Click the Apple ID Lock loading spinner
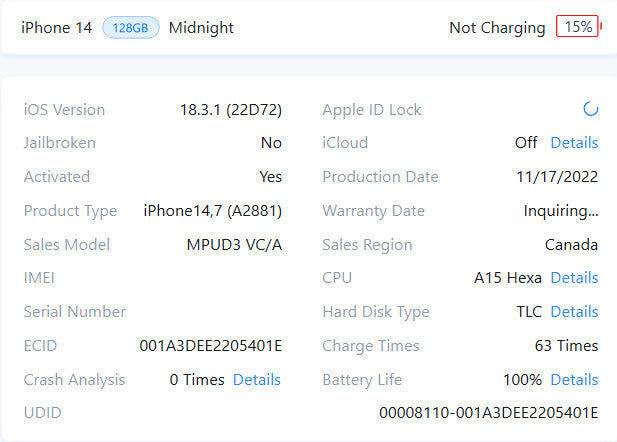Viewport: 617px width, 442px height. pyautogui.click(x=590, y=109)
